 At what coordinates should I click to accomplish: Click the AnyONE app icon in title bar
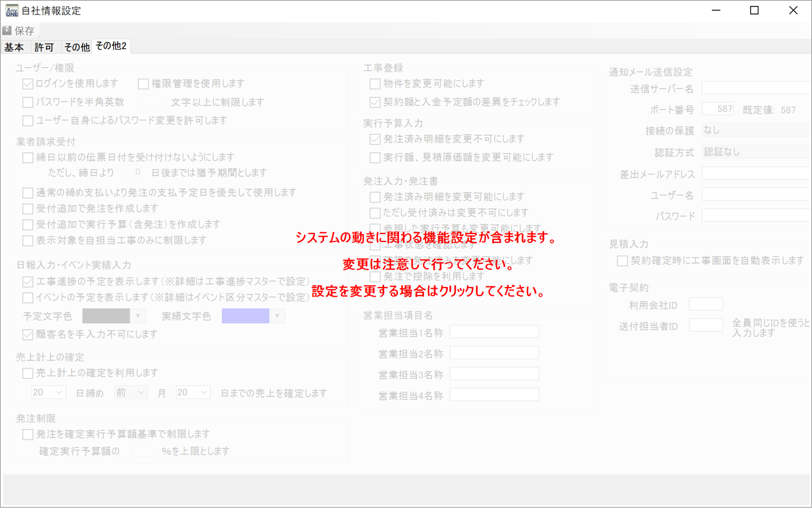coord(11,11)
